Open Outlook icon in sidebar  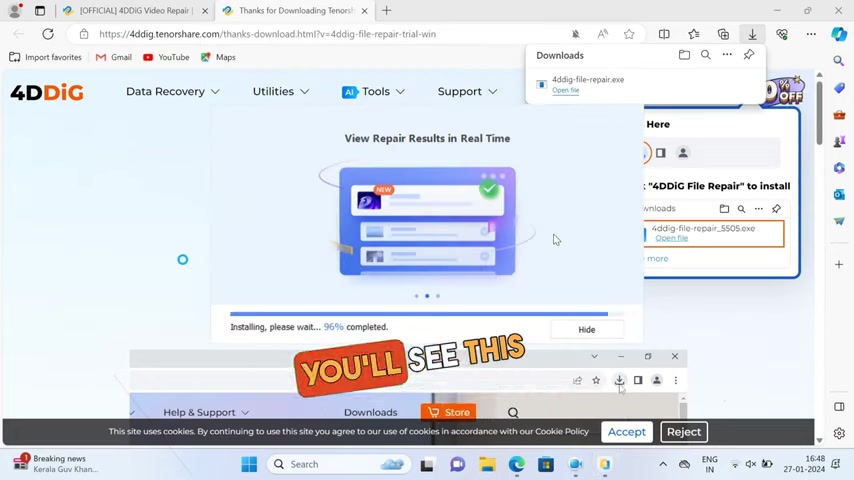coord(839,195)
